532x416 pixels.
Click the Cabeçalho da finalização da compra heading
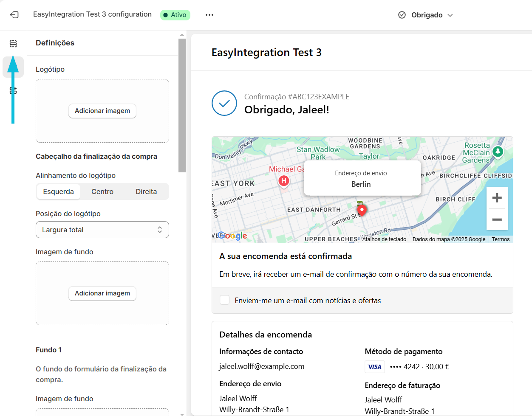(x=96, y=156)
